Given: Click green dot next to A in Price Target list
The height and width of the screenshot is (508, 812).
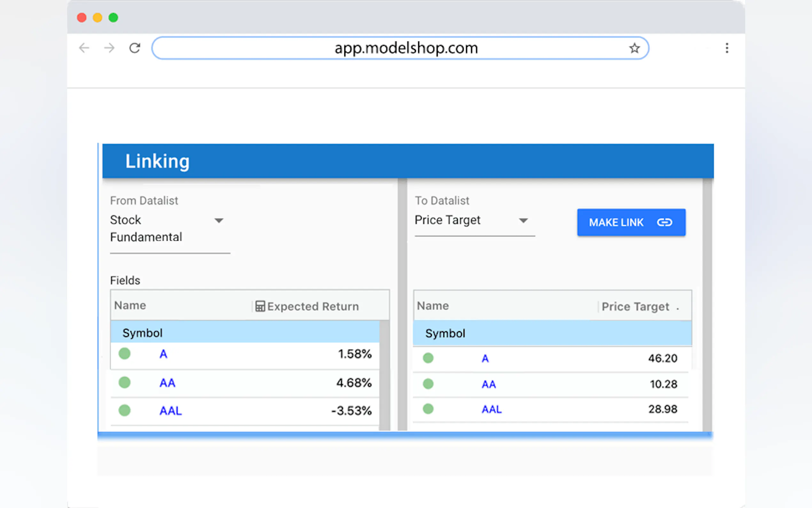Looking at the screenshot, I should [428, 358].
